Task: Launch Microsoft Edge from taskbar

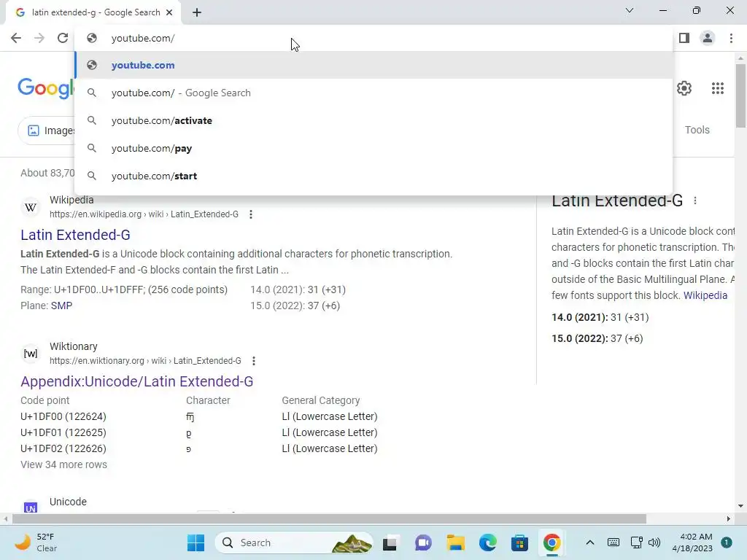Action: [x=488, y=542]
